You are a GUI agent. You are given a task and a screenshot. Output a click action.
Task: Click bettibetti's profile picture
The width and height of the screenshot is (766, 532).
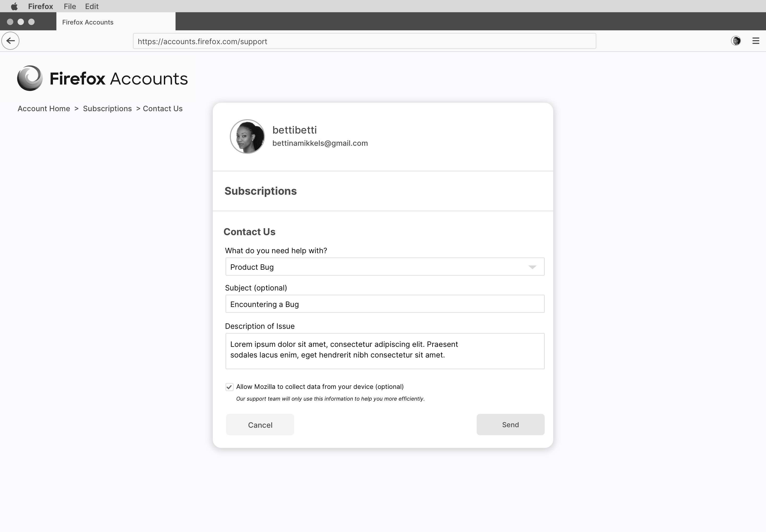pos(247,136)
